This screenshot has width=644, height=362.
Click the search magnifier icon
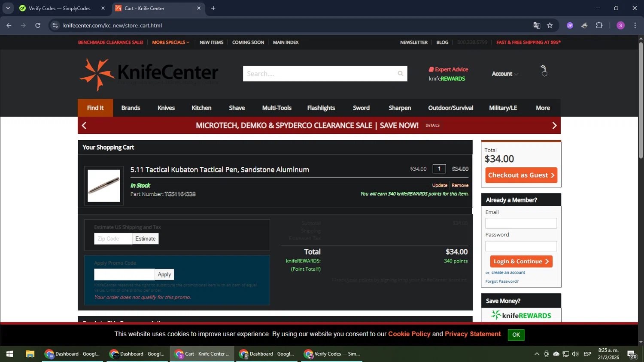tap(400, 74)
